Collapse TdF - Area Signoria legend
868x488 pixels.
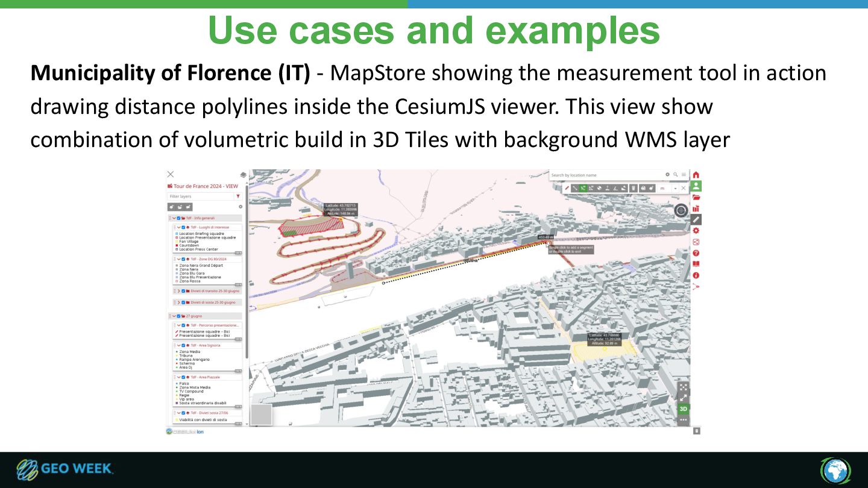pos(178,345)
